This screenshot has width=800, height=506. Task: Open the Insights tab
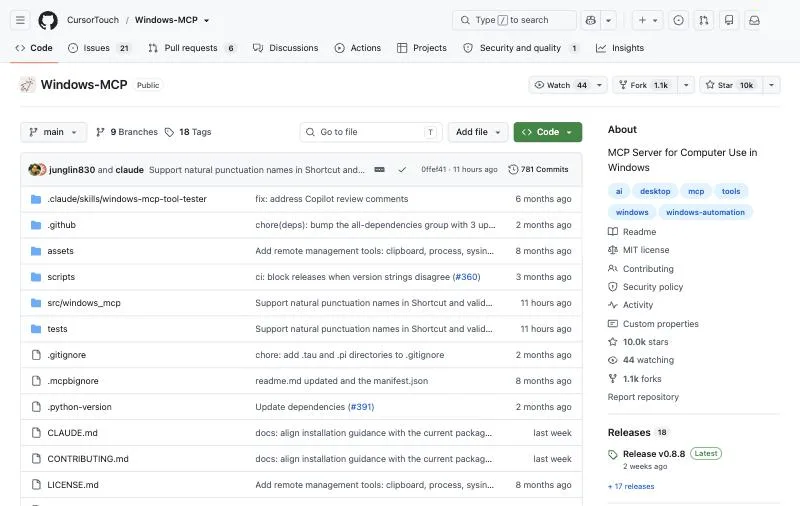pyautogui.click(x=620, y=48)
